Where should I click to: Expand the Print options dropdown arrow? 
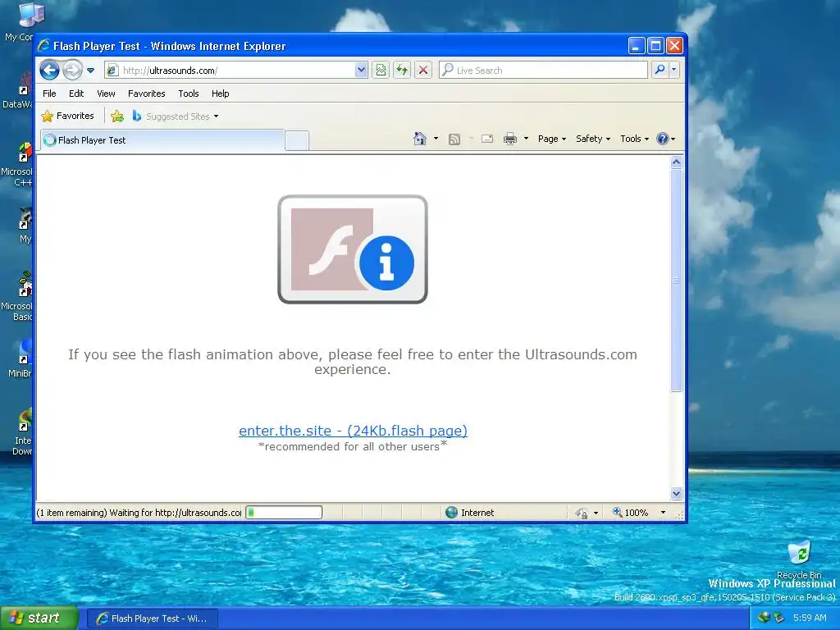coord(526,139)
